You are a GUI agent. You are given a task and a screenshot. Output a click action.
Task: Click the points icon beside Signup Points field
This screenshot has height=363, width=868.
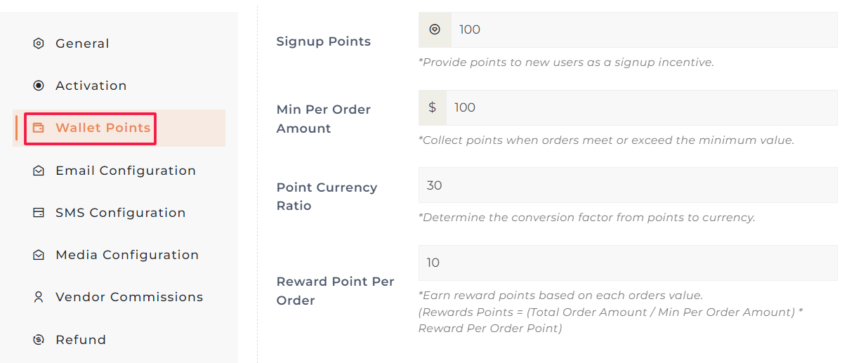pos(435,29)
